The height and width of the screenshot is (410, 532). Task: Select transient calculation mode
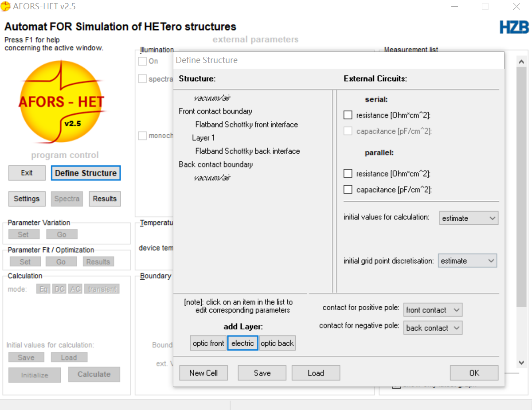click(102, 289)
